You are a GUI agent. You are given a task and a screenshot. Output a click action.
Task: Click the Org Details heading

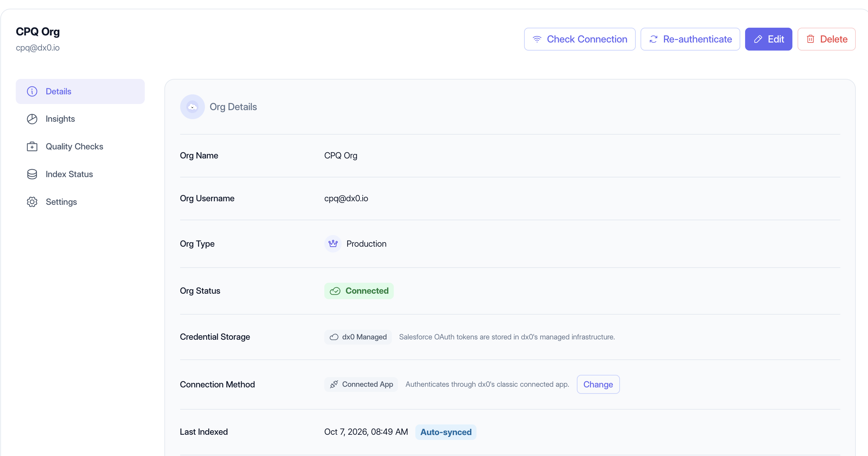pos(233,107)
